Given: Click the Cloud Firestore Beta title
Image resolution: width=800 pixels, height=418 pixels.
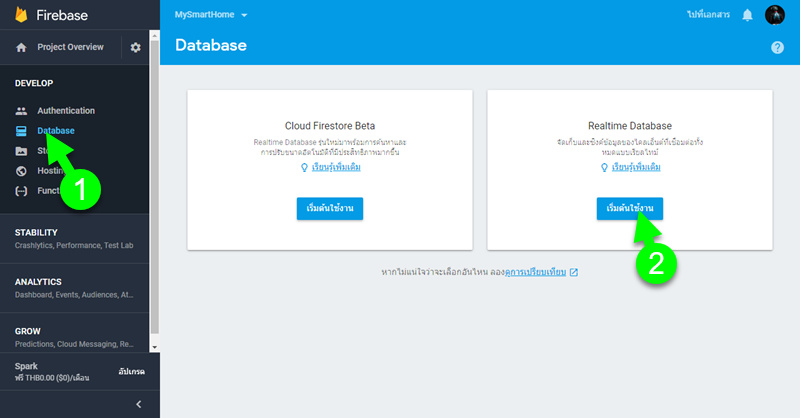Looking at the screenshot, I should pyautogui.click(x=330, y=126).
